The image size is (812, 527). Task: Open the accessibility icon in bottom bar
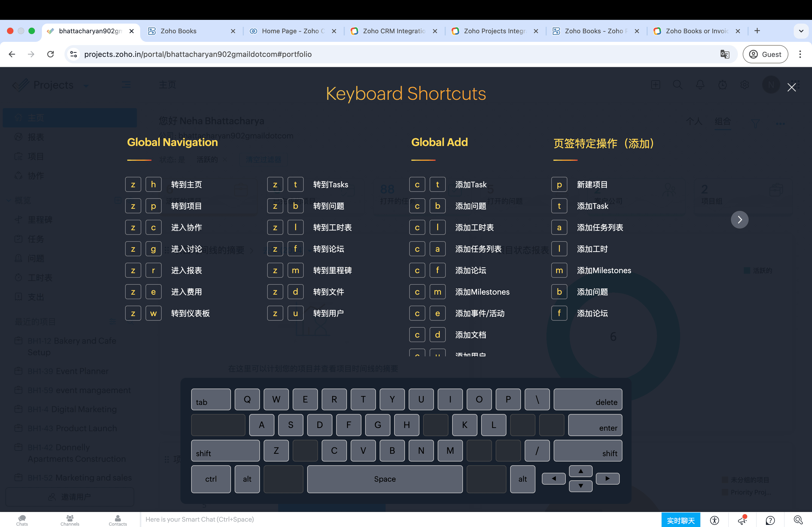(715, 520)
